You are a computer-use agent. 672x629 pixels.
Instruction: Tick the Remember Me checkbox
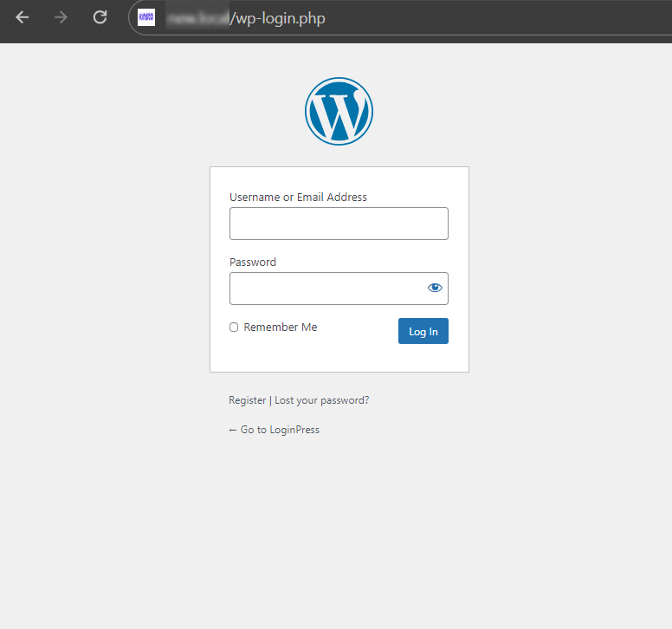pyautogui.click(x=234, y=327)
